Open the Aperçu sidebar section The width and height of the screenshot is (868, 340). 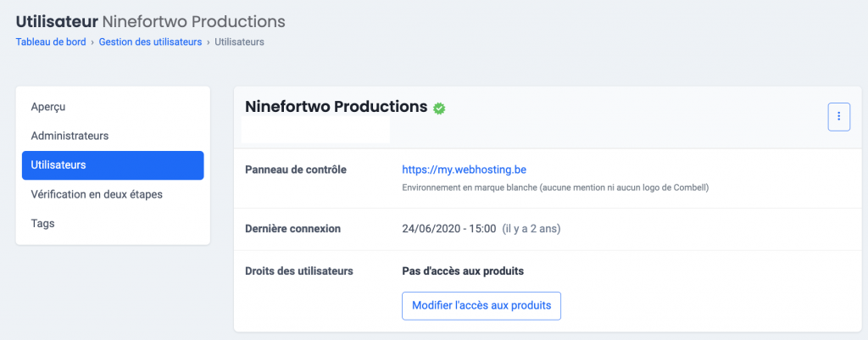[48, 107]
